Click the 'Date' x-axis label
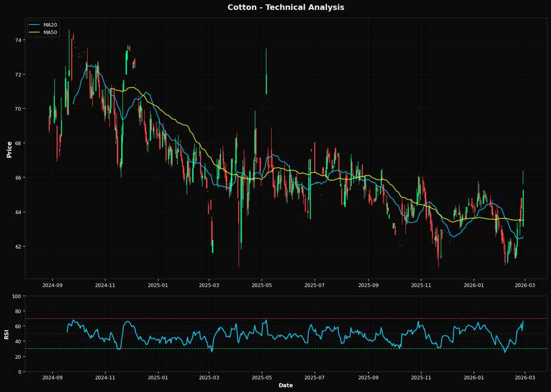551x392 pixels. [x=286, y=385]
